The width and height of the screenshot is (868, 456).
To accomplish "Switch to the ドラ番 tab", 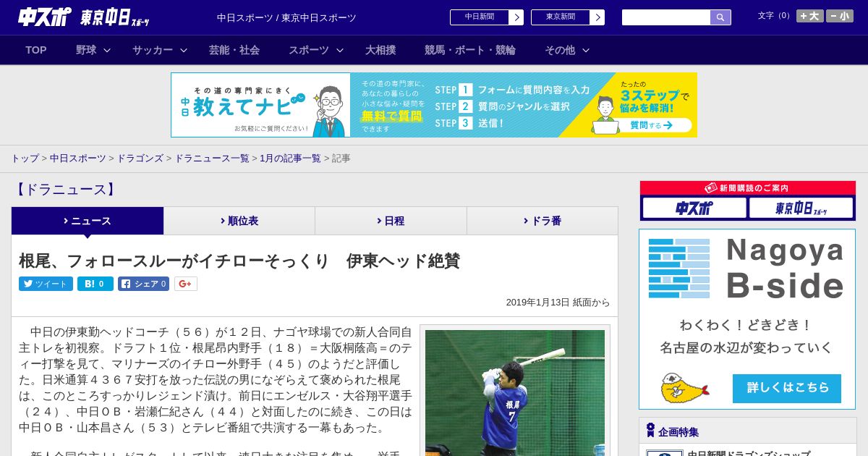I will [x=542, y=221].
